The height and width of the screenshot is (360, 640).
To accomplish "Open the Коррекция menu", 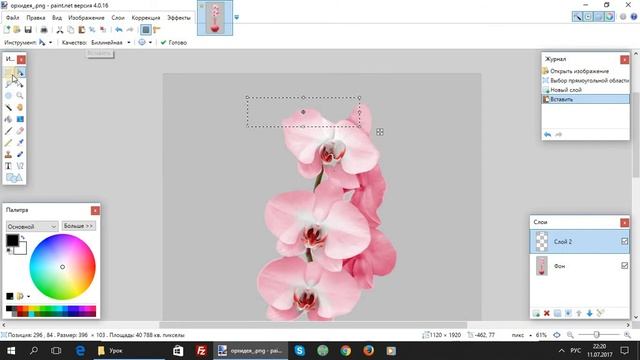I will click(146, 18).
